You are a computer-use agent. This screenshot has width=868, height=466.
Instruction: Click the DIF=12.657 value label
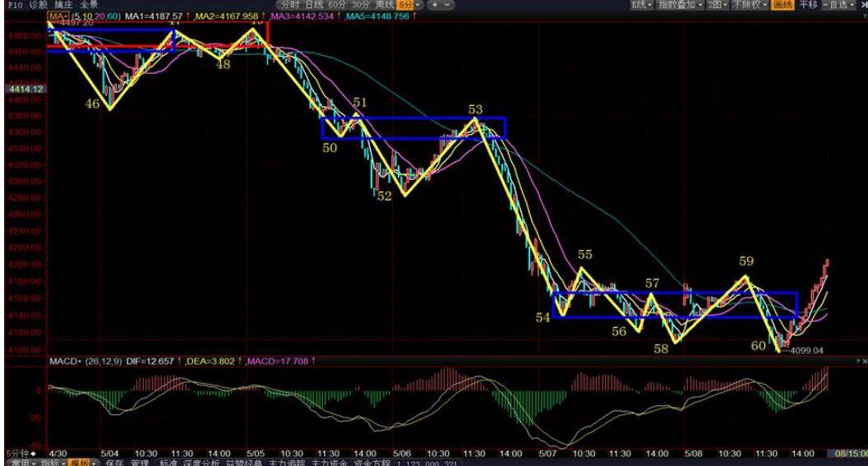point(150,362)
